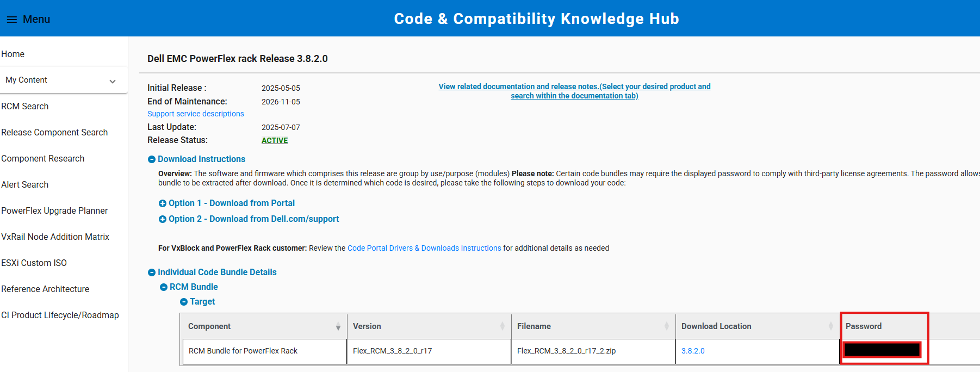Collapse RCM Bundle minus icon
Screen dimensions: 980x372
(164, 287)
